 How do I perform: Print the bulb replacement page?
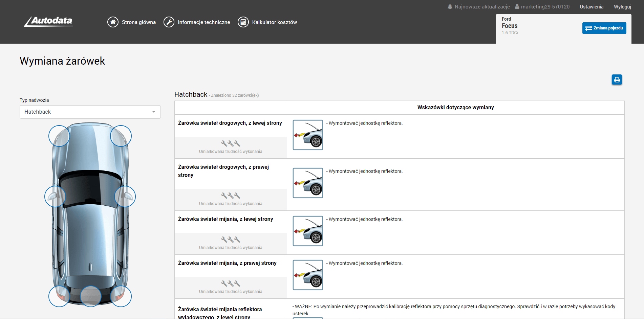(617, 80)
